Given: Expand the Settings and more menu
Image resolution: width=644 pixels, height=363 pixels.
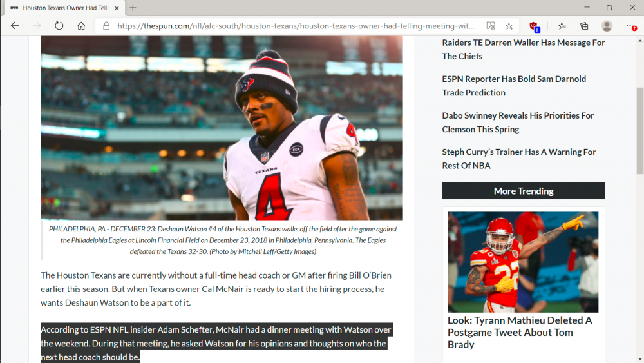Looking at the screenshot, I should point(630,26).
